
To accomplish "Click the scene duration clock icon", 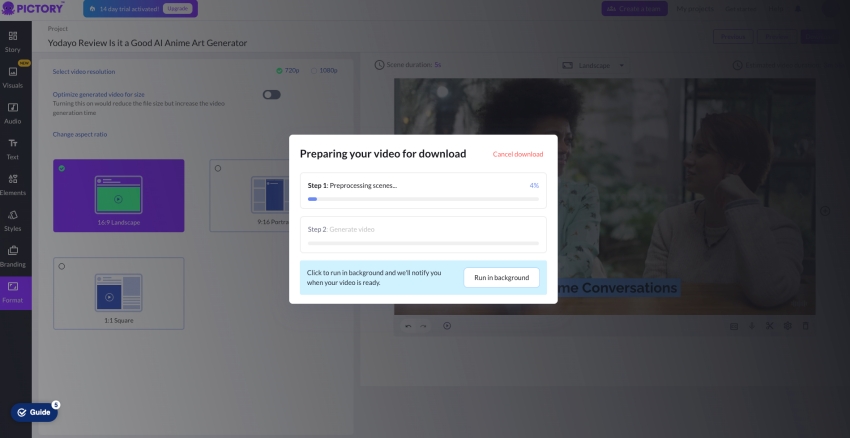I will (x=379, y=65).
